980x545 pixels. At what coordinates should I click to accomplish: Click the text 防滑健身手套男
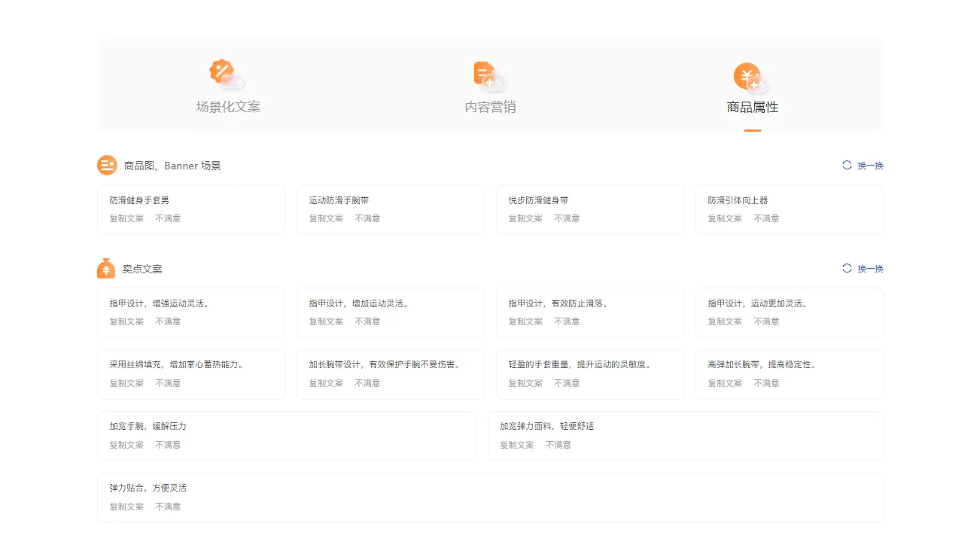(139, 200)
